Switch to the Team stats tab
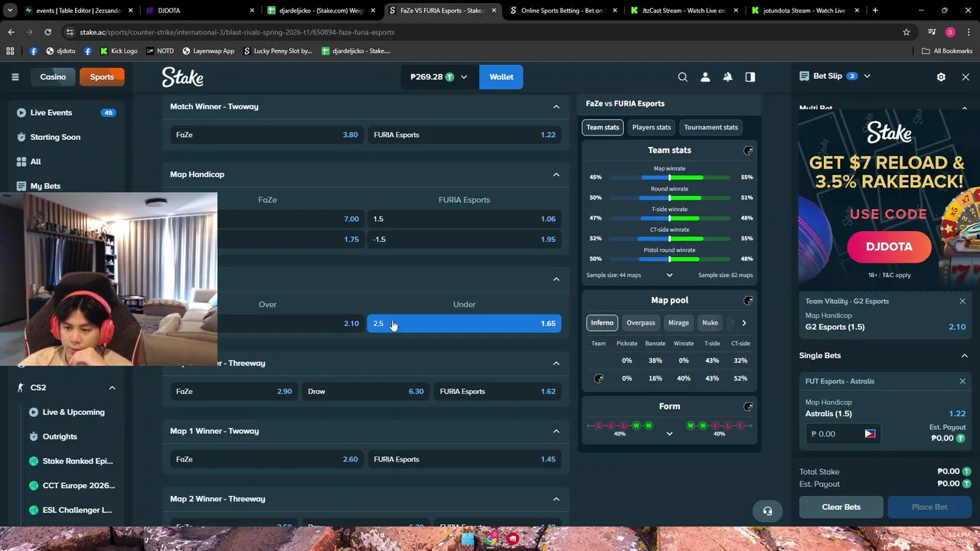Viewport: 980px width, 551px height. tap(603, 127)
